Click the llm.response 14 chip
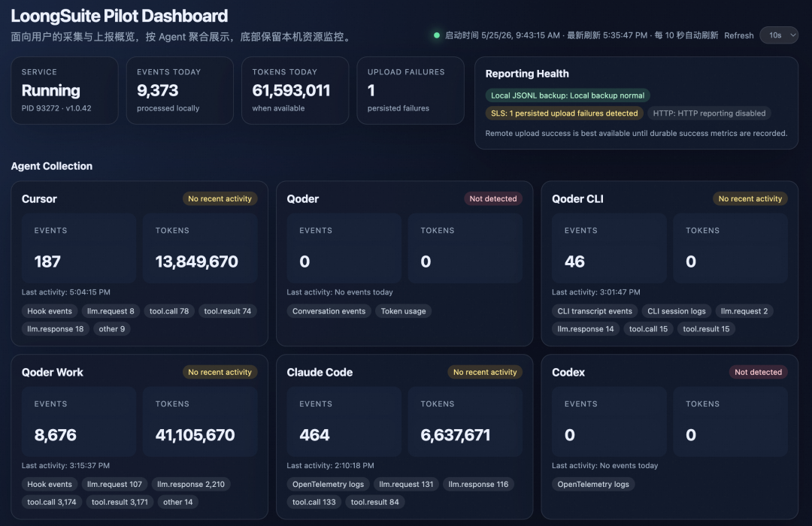 click(586, 329)
